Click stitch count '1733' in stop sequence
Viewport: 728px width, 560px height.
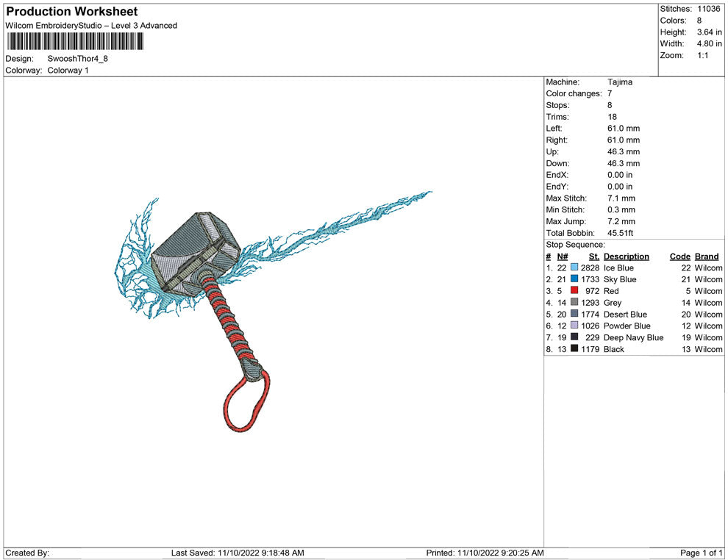590,279
